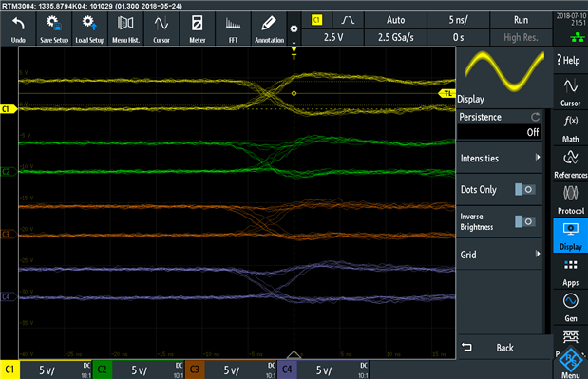The image size is (588, 379).
Task: Select the C1 channel tab
Action: pos(9,370)
